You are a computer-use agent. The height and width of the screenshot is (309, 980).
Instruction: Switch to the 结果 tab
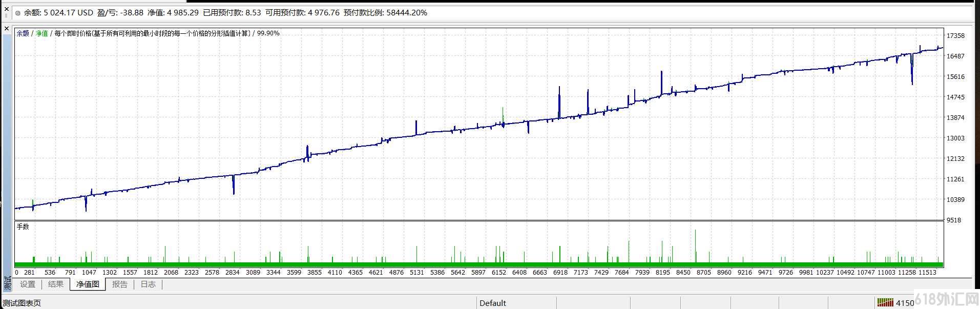click(56, 284)
